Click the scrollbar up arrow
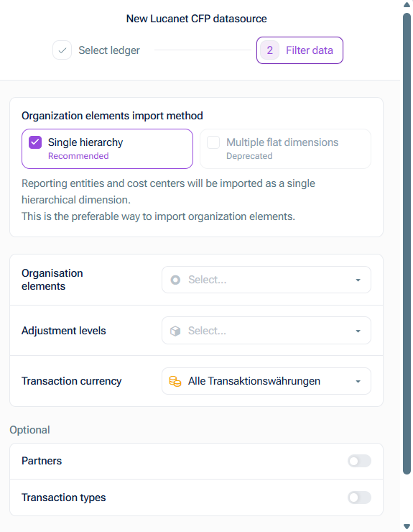413x532 pixels. (x=407, y=4)
